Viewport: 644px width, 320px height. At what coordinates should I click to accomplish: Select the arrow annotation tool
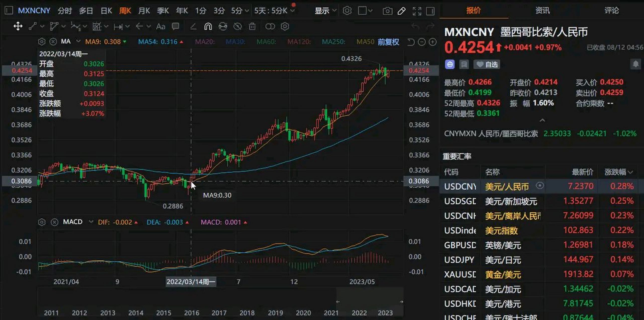coord(139,26)
